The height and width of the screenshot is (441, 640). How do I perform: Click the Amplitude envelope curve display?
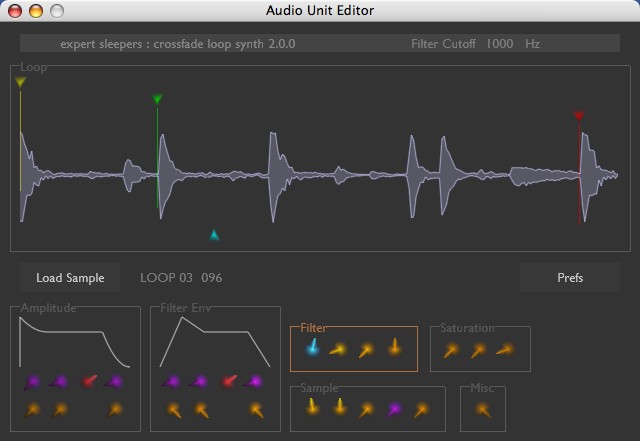74,342
